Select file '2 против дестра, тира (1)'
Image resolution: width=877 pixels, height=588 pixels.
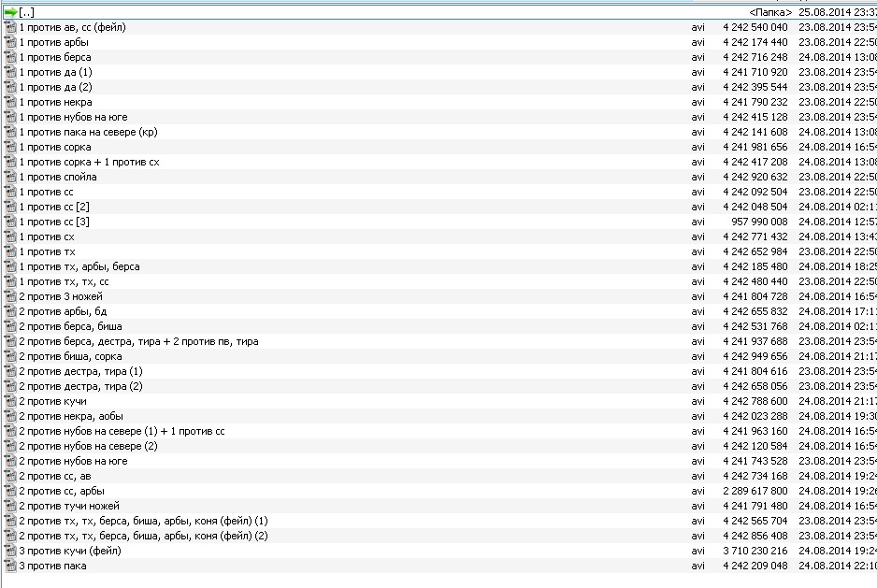(x=80, y=371)
